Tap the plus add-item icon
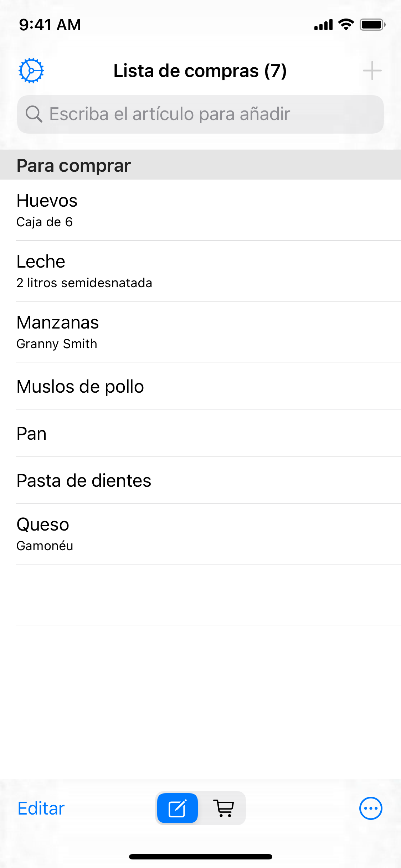401x868 pixels. tap(372, 71)
